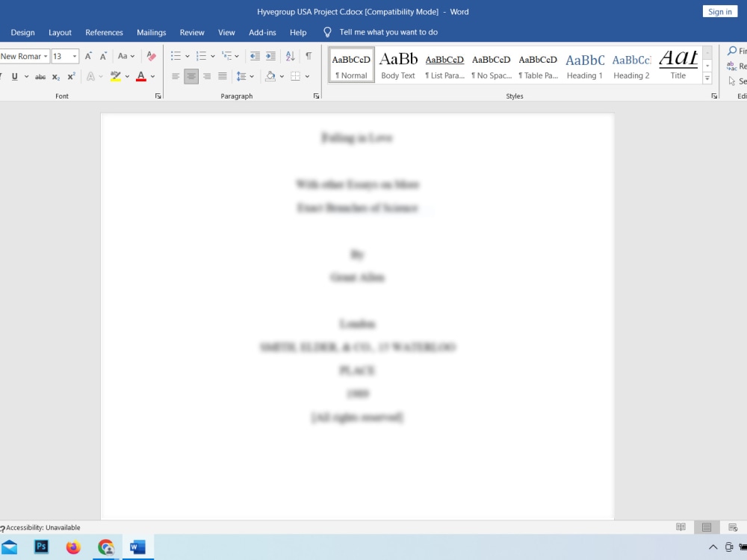The image size is (747, 560).
Task: Open the font size dropdown
Action: tap(75, 56)
